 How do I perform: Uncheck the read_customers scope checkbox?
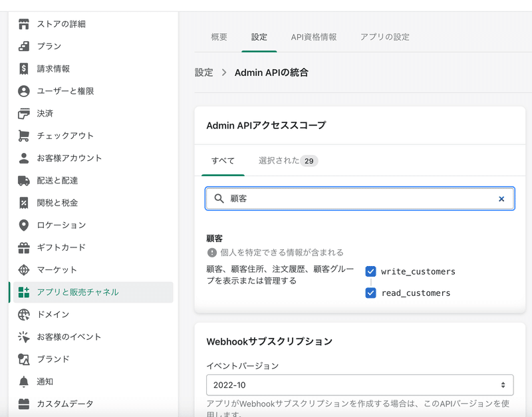[370, 293]
